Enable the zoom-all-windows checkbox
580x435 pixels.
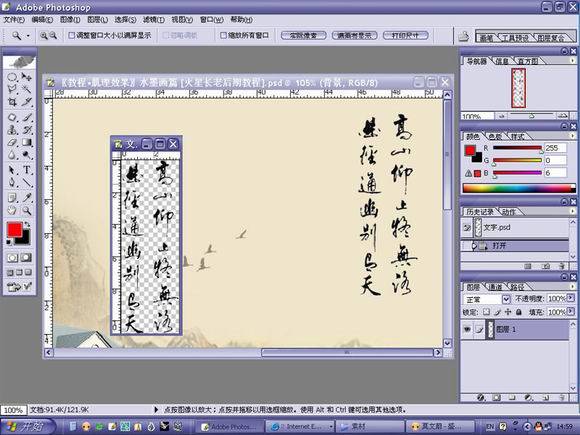pyautogui.click(x=223, y=36)
